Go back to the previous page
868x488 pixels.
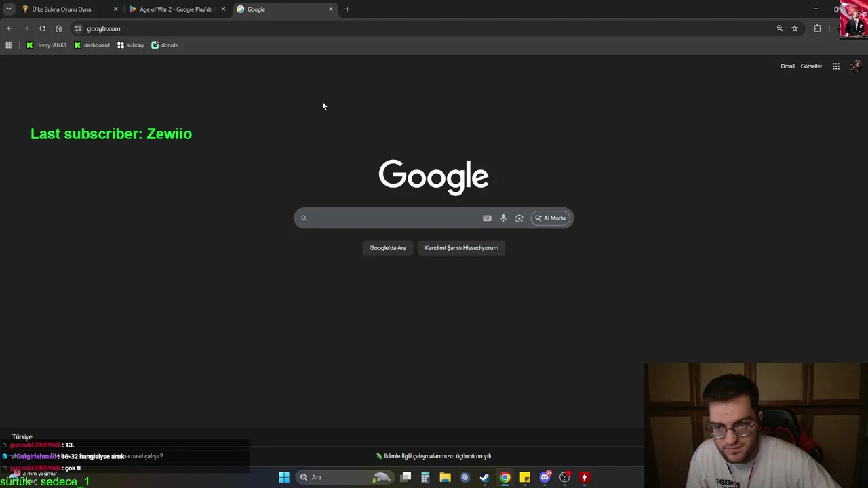[x=9, y=28]
